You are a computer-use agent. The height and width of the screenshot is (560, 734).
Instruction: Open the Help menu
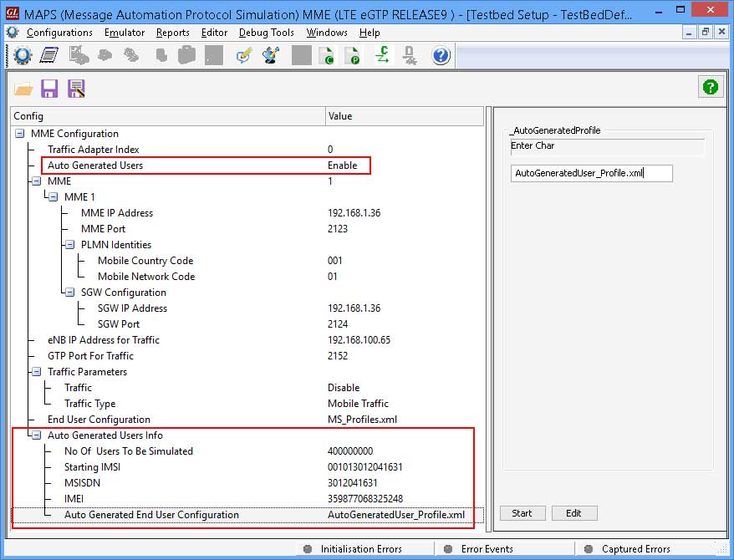click(370, 33)
